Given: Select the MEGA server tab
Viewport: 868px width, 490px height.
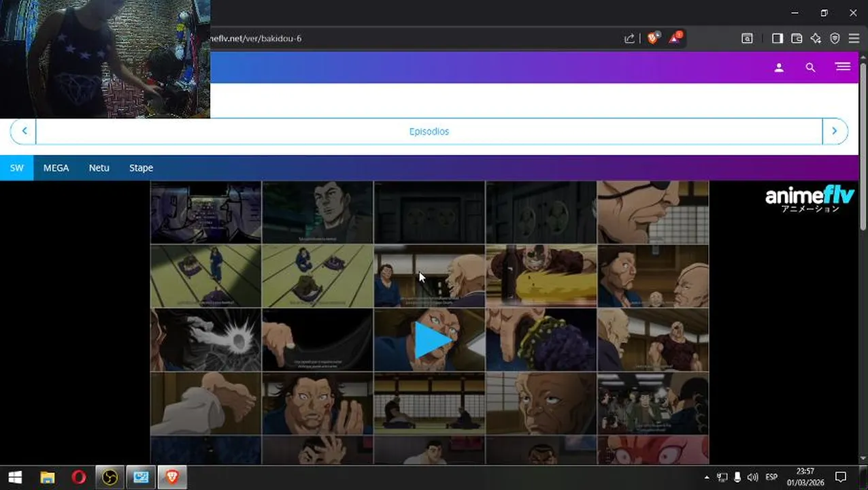Looking at the screenshot, I should [56, 167].
